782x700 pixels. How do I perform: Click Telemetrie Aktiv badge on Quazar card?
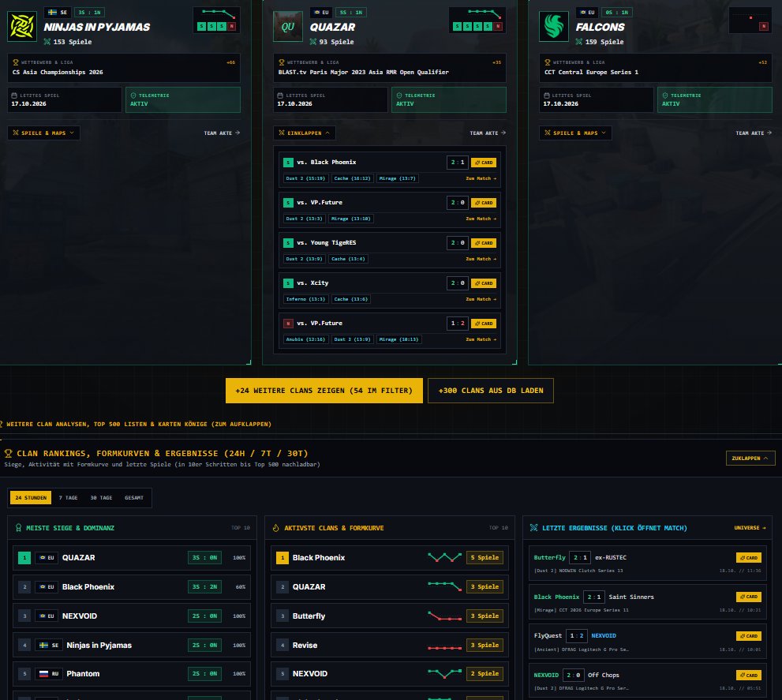pos(449,99)
